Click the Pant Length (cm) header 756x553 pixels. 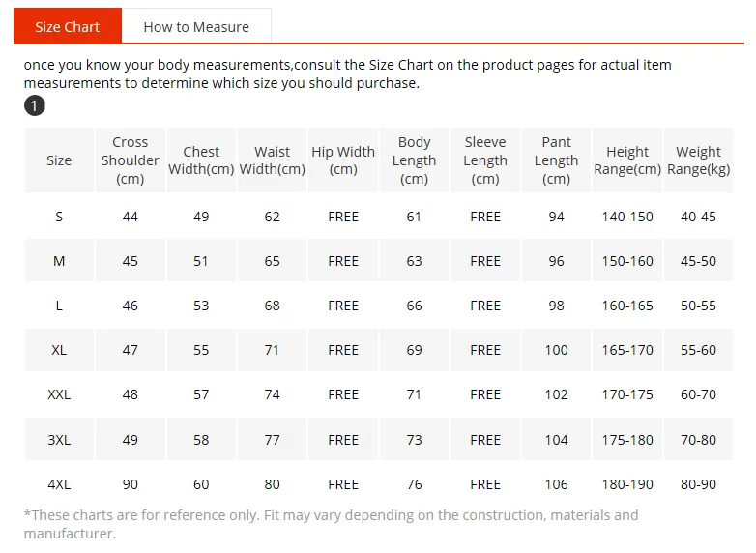556,160
